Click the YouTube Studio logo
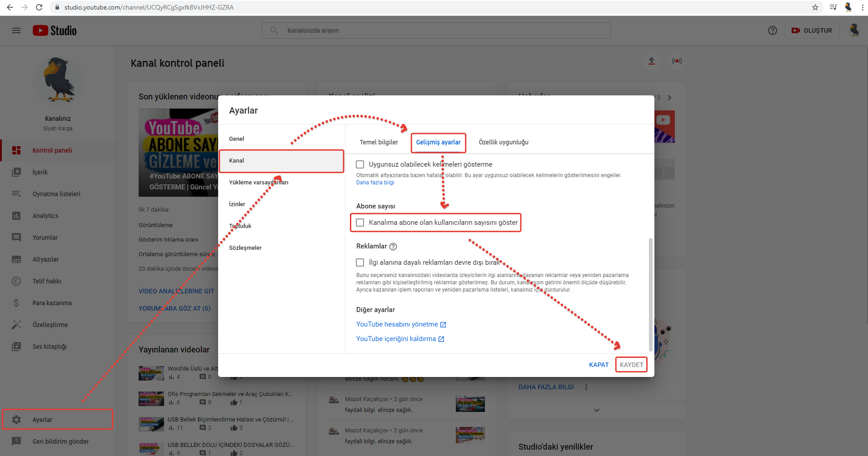 click(x=55, y=30)
